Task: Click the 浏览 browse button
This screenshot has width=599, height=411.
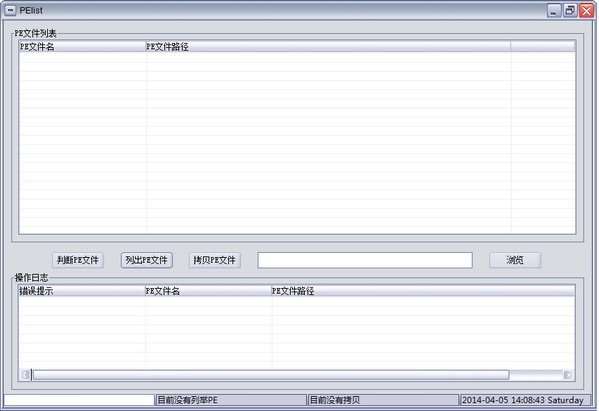Action: (515, 260)
